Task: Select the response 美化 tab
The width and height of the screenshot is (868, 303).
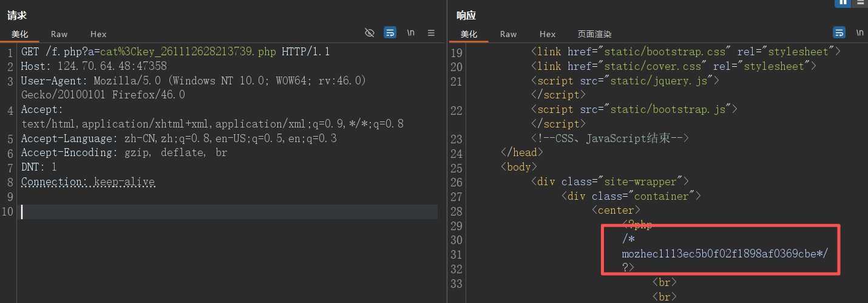Action: [x=469, y=35]
